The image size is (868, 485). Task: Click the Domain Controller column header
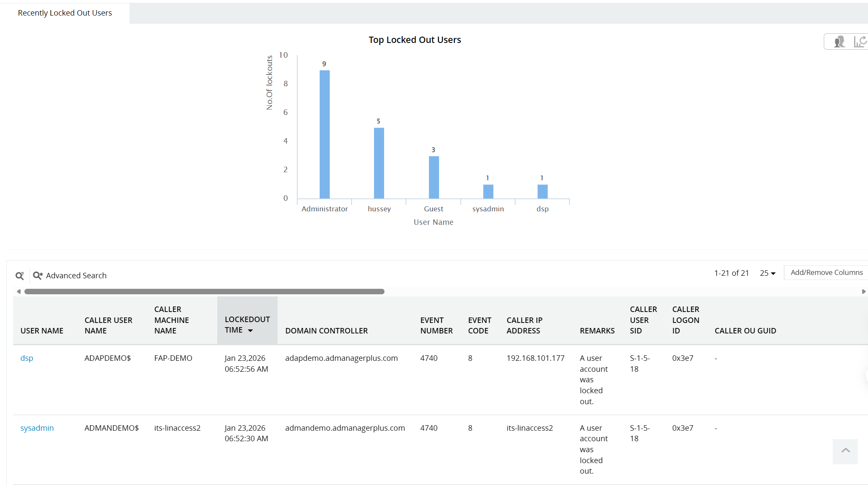tap(326, 331)
